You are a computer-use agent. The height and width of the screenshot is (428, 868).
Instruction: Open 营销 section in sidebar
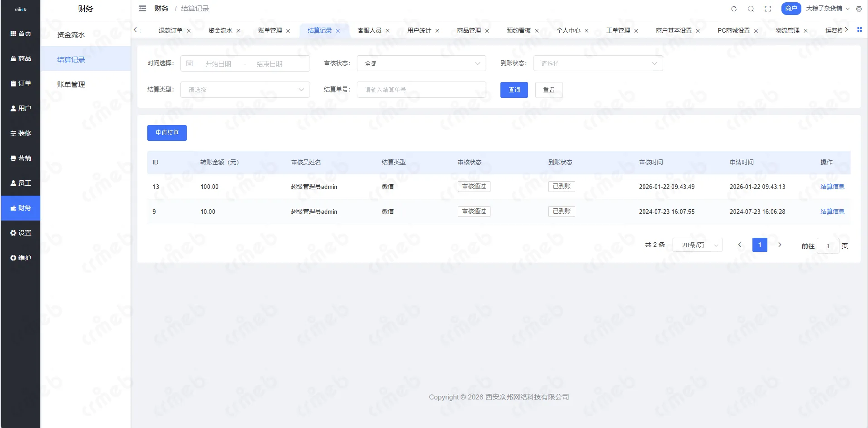[20, 158]
